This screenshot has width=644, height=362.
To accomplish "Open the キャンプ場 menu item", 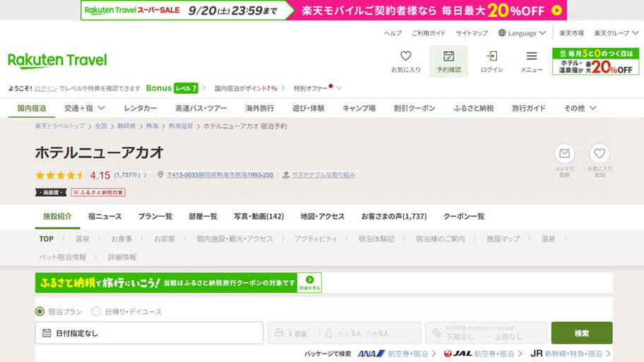I will tap(359, 108).
